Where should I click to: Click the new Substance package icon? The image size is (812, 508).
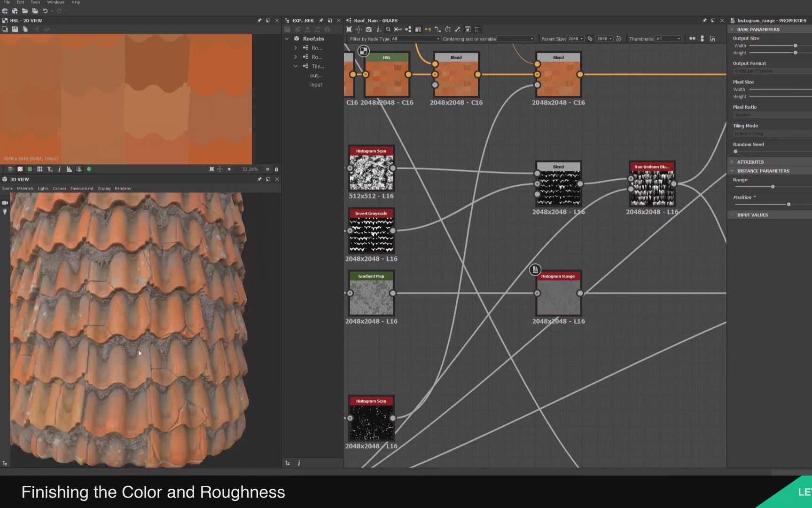tap(5, 11)
